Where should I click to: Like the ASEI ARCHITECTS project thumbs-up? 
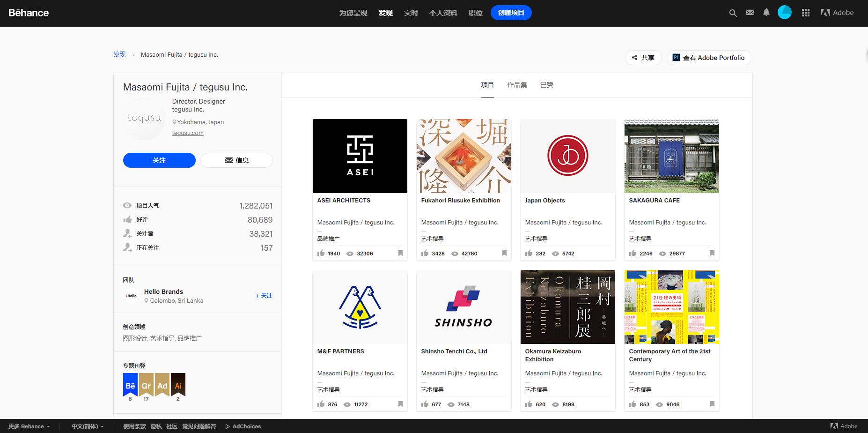(321, 253)
